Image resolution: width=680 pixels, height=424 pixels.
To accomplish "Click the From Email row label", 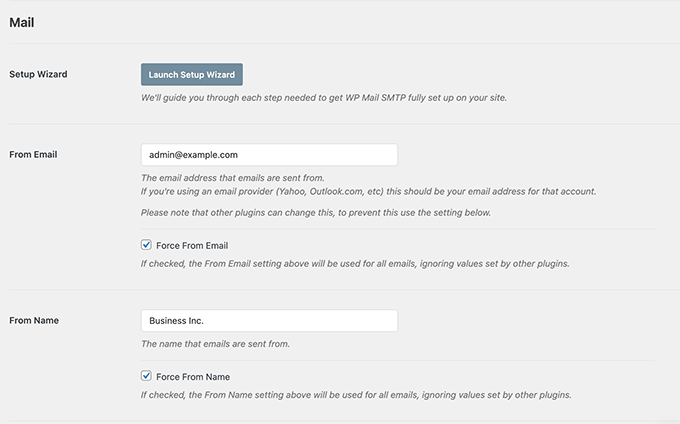I will point(33,154).
